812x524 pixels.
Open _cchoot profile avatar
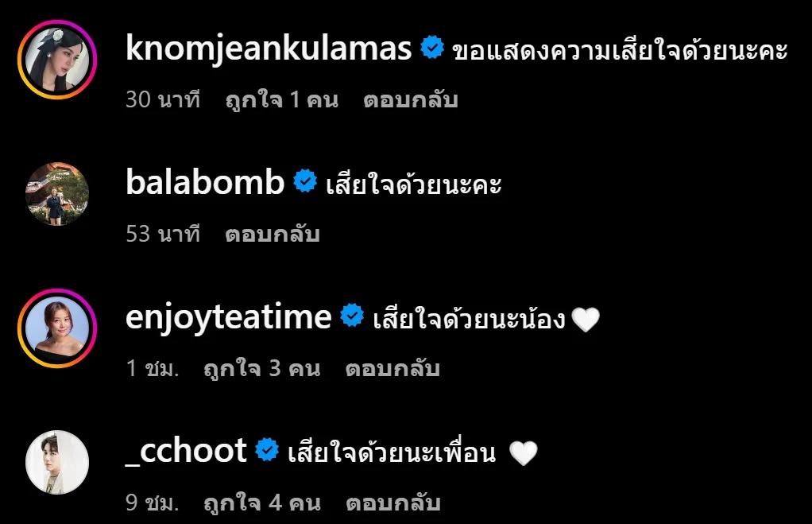pos(57,462)
